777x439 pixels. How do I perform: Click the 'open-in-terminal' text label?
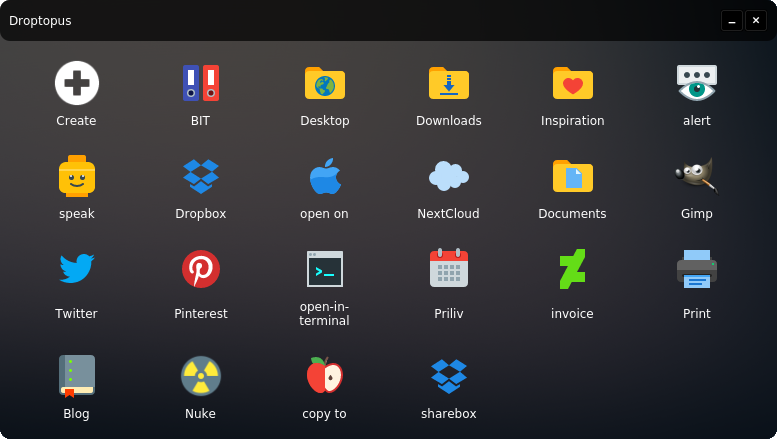point(325,314)
